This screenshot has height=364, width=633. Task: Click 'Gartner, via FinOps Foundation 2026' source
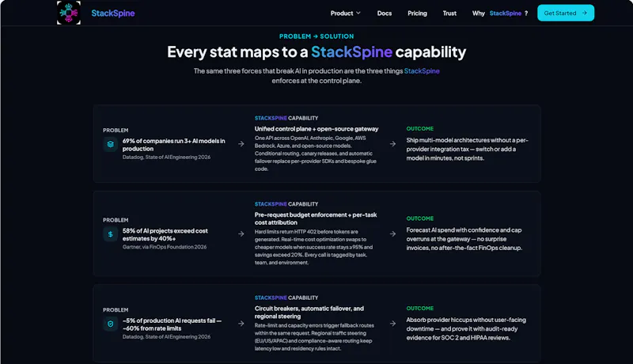pos(165,247)
